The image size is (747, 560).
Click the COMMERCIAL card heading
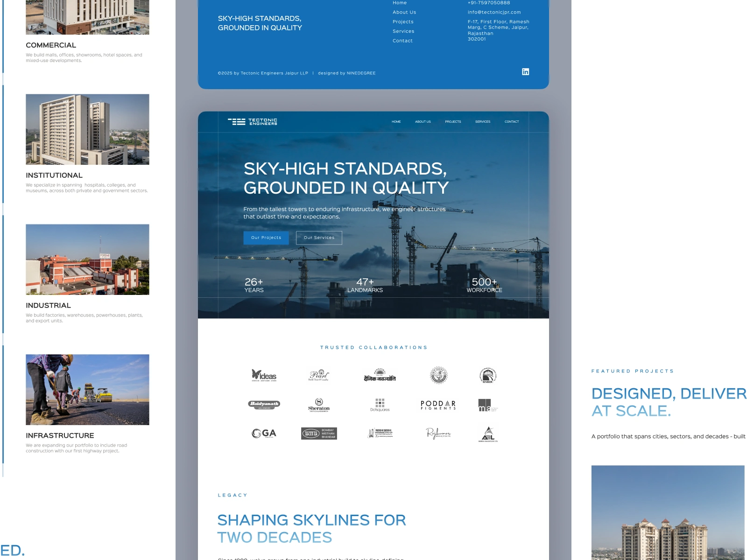tap(51, 45)
